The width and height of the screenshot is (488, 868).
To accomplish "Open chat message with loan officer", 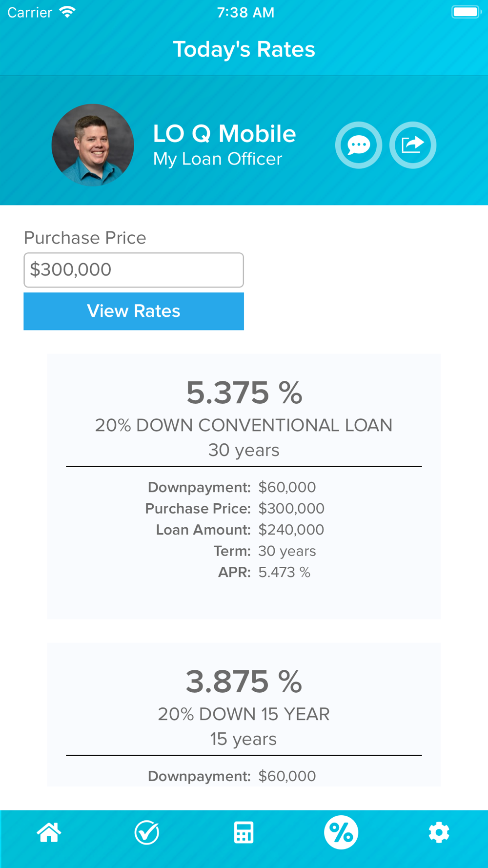I will click(359, 145).
